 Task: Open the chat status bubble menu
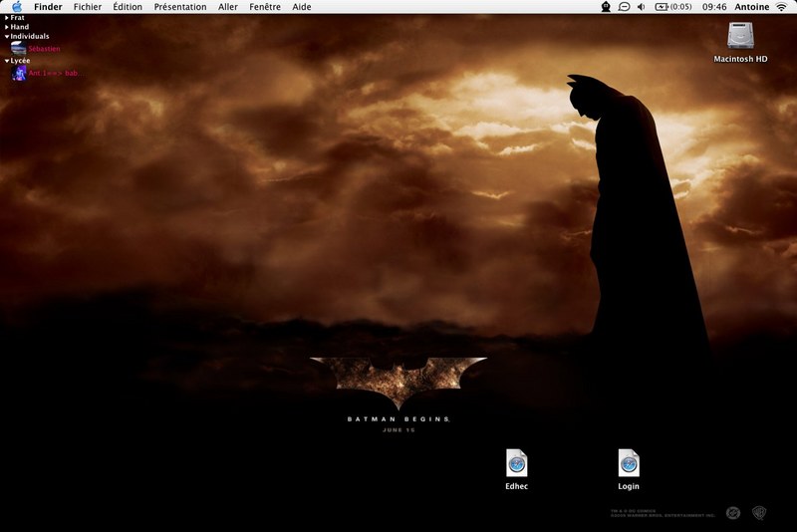point(624,7)
